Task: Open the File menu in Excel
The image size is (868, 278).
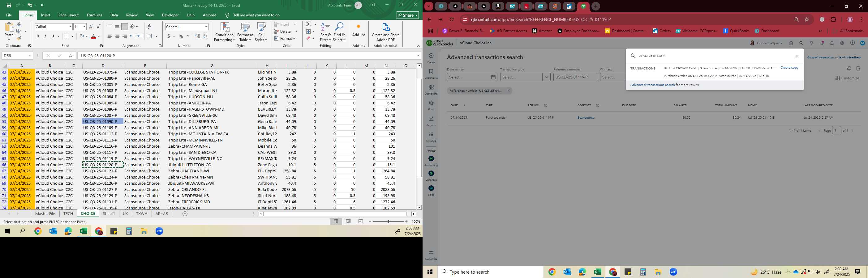Action: click(9, 15)
